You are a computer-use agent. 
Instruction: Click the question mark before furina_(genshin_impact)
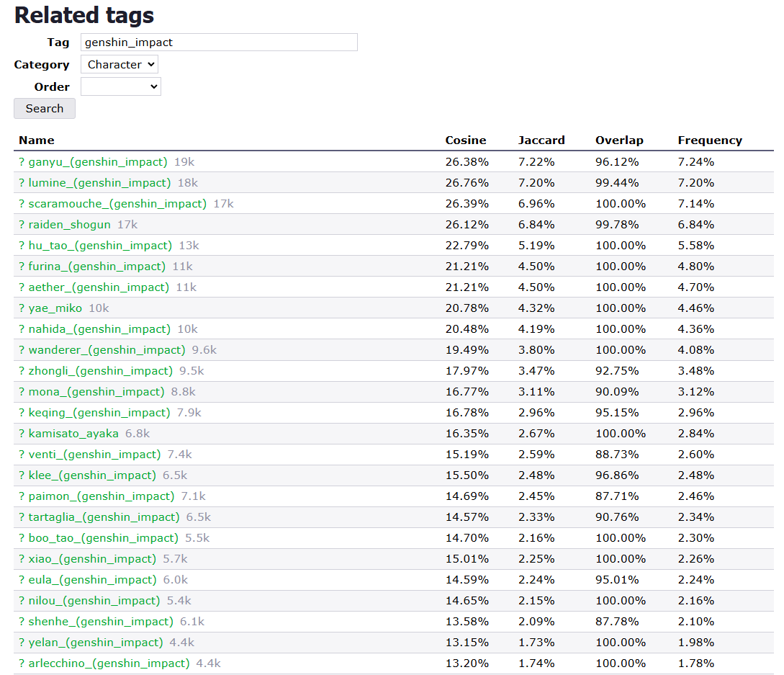coord(22,267)
